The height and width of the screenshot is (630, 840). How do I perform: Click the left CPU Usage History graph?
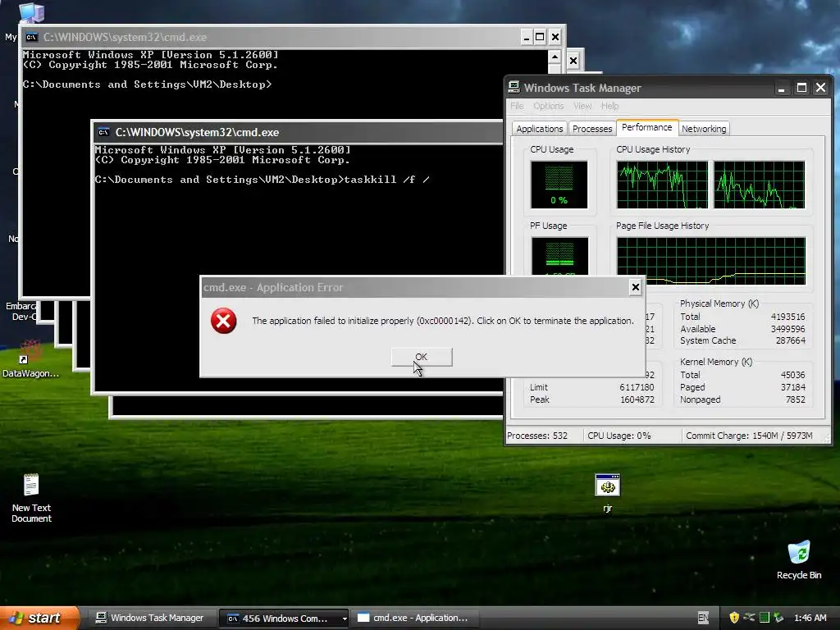(662, 185)
